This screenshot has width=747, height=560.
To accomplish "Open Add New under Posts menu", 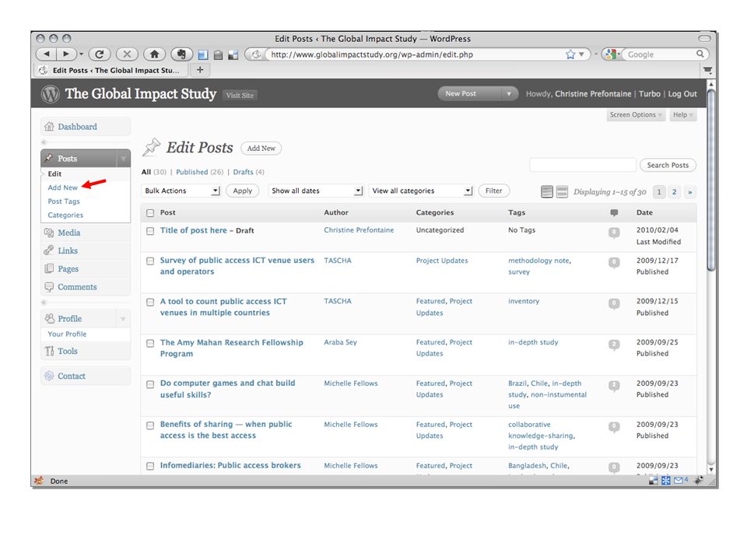I will [x=62, y=187].
